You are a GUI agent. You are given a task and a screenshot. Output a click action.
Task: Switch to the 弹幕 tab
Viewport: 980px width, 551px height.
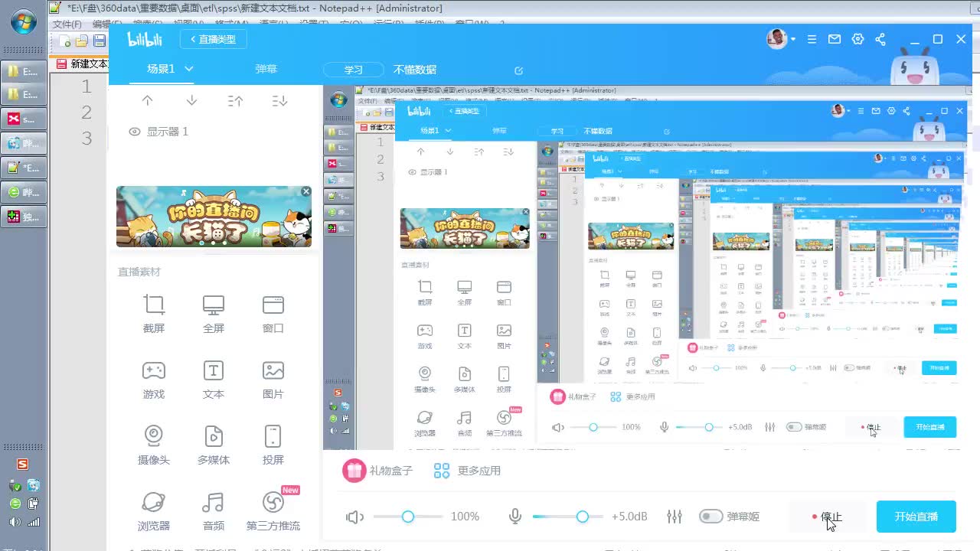[x=266, y=68]
